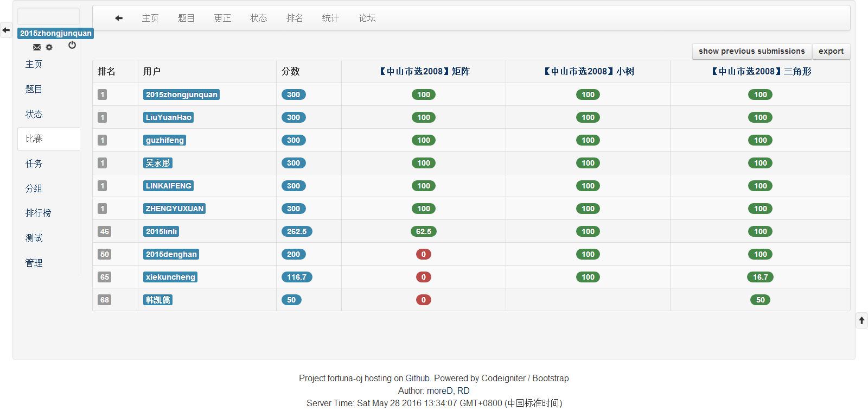The height and width of the screenshot is (416, 868).
Task: Open user guzhifeng in ranking table
Action: click(164, 140)
